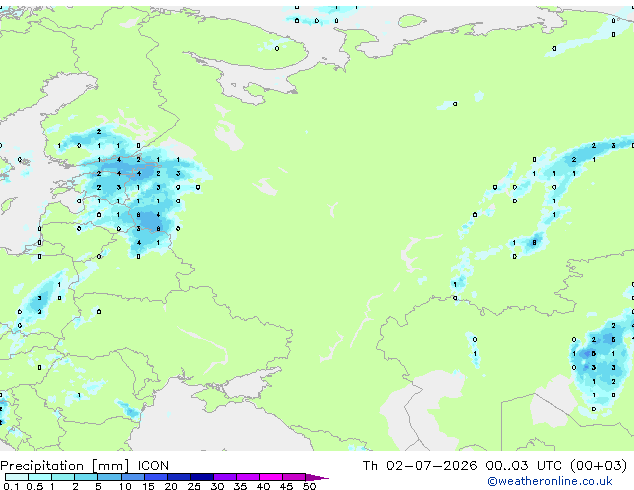Click the 'Precipitation [mm]' title text
Viewport: 634px width, 490px height.
(x=64, y=466)
